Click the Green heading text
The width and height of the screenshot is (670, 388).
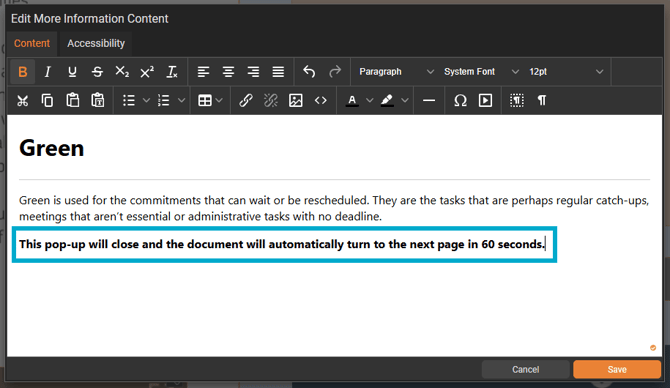[x=52, y=148]
